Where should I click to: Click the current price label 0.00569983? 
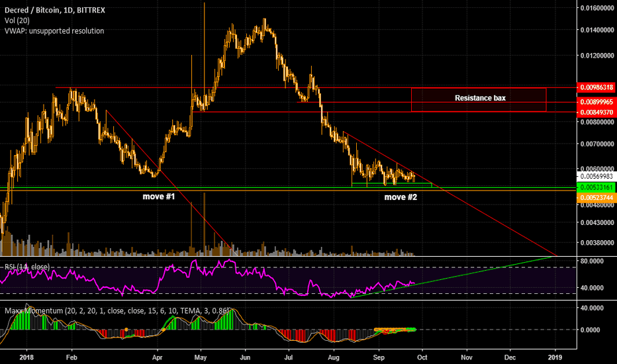(596, 176)
